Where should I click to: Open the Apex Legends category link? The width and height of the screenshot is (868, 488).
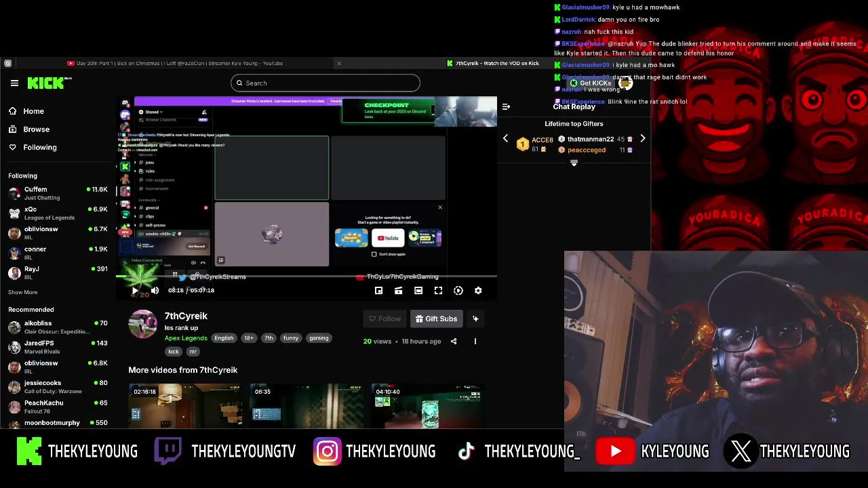click(x=186, y=338)
